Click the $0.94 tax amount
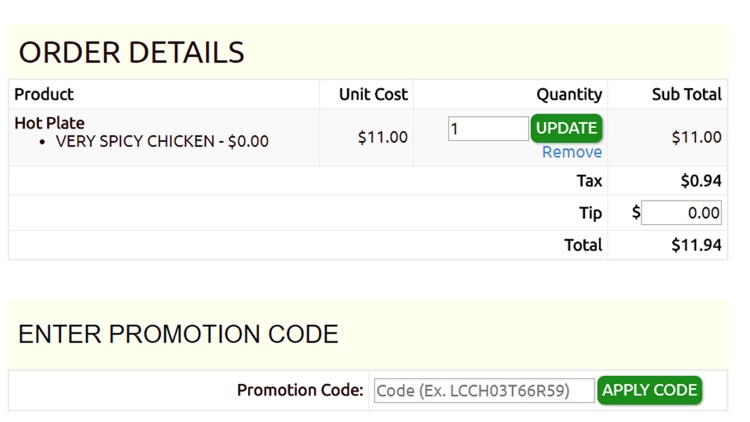The width and height of the screenshot is (750, 422). pyautogui.click(x=700, y=181)
